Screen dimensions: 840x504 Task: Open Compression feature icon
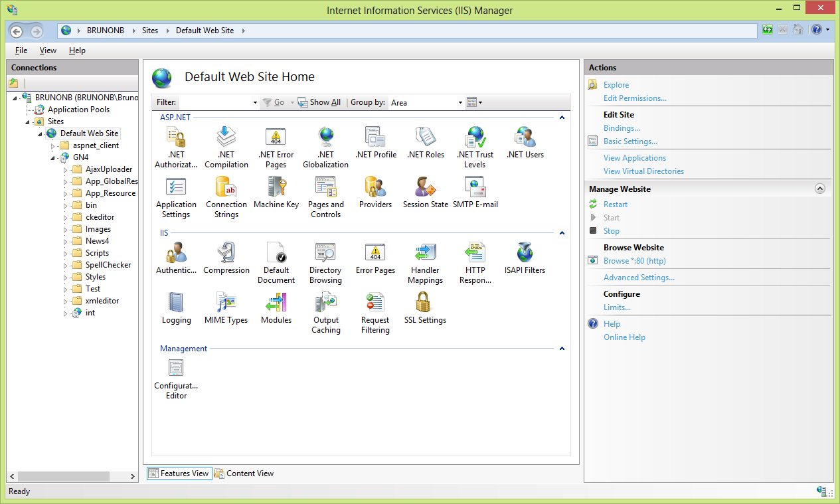(x=226, y=253)
